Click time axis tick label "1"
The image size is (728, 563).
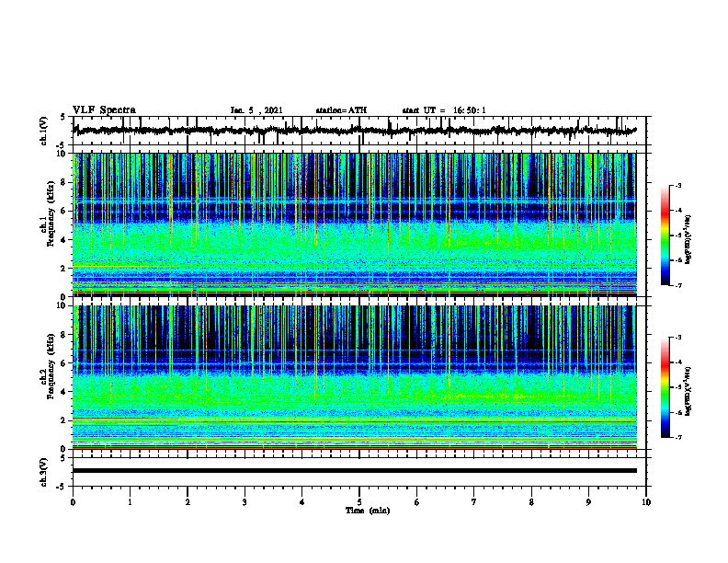click(x=130, y=502)
